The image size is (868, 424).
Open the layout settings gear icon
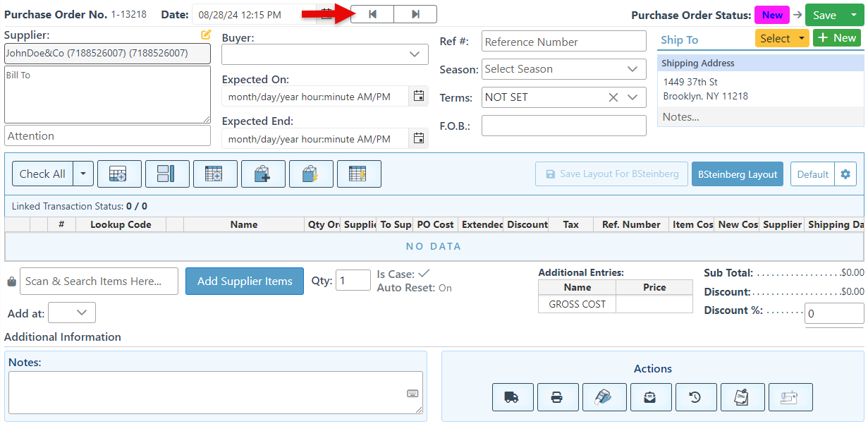845,174
